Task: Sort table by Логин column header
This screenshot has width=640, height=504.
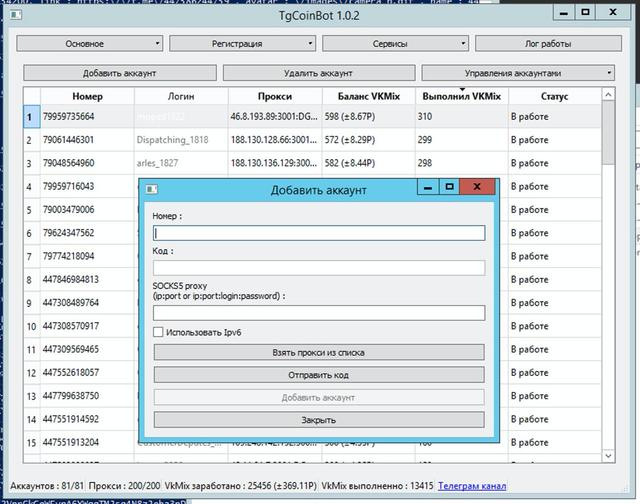Action: coord(181,96)
